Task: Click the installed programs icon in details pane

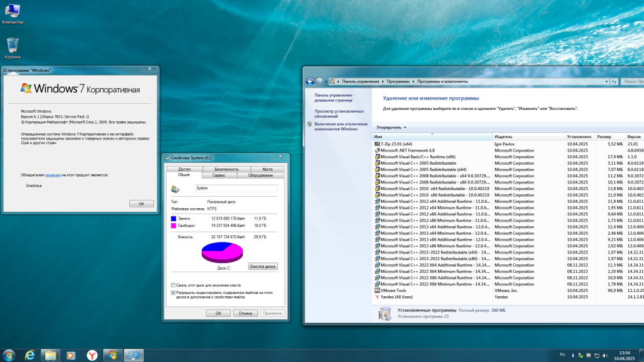Action: coord(385,314)
